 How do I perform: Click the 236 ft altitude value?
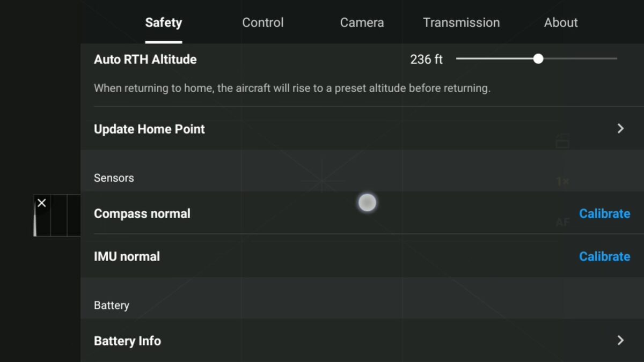click(x=426, y=59)
